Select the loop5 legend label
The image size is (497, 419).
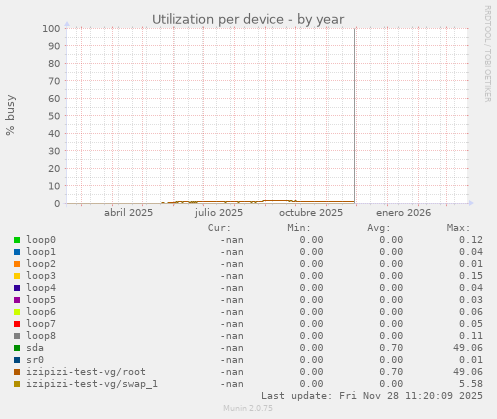(41, 300)
